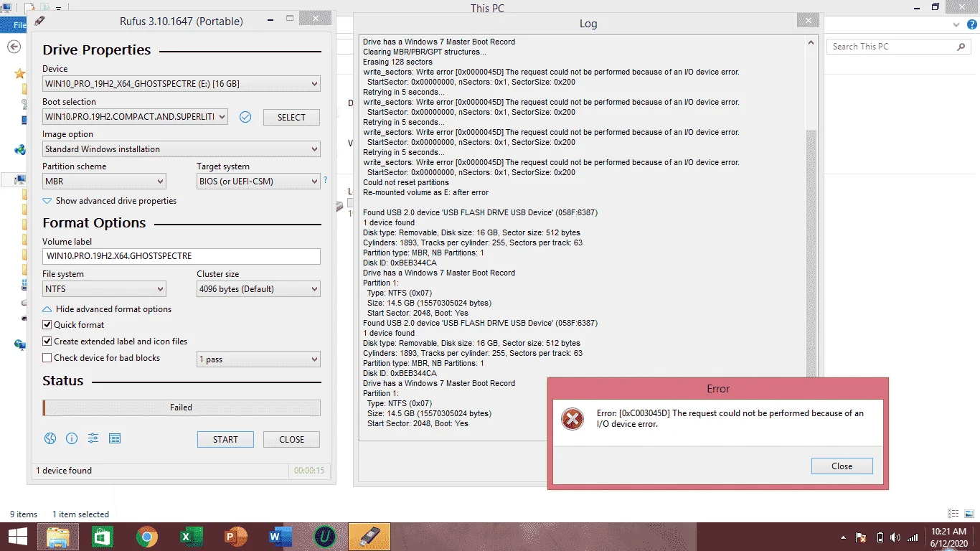Click the Action Center flag tray icon
This screenshot has height=551, width=980.
pyautogui.click(x=862, y=537)
